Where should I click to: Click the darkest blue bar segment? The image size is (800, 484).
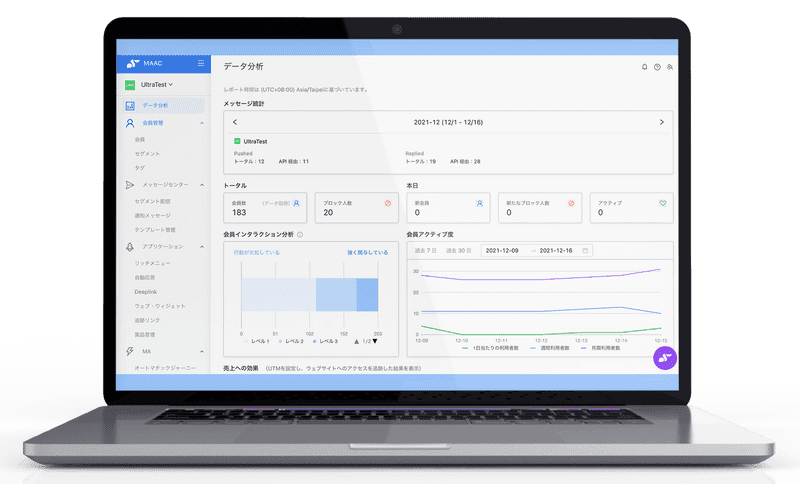tap(367, 295)
